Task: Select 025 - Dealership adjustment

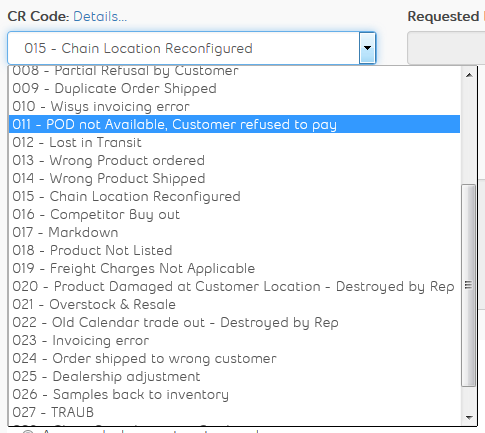Action: [234, 376]
